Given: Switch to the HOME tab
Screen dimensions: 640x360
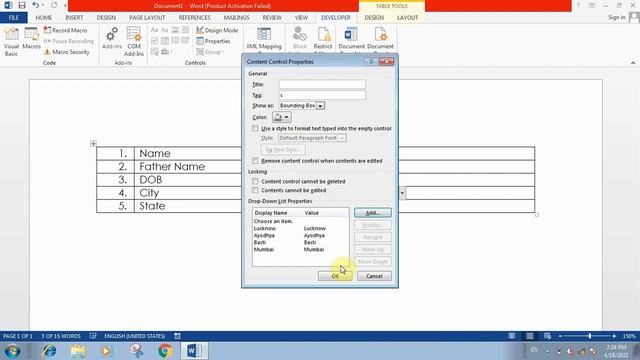Looking at the screenshot, I should tap(44, 18).
